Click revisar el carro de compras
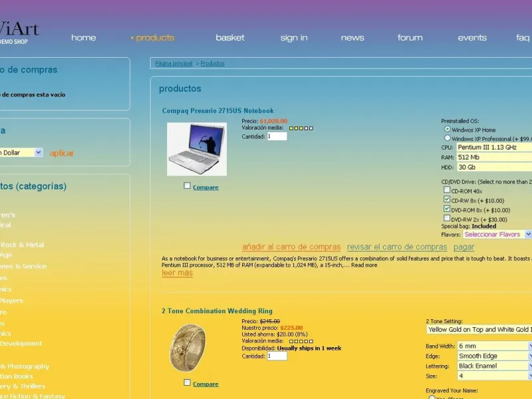Viewport: 532px width, 399px height. pyautogui.click(x=397, y=247)
